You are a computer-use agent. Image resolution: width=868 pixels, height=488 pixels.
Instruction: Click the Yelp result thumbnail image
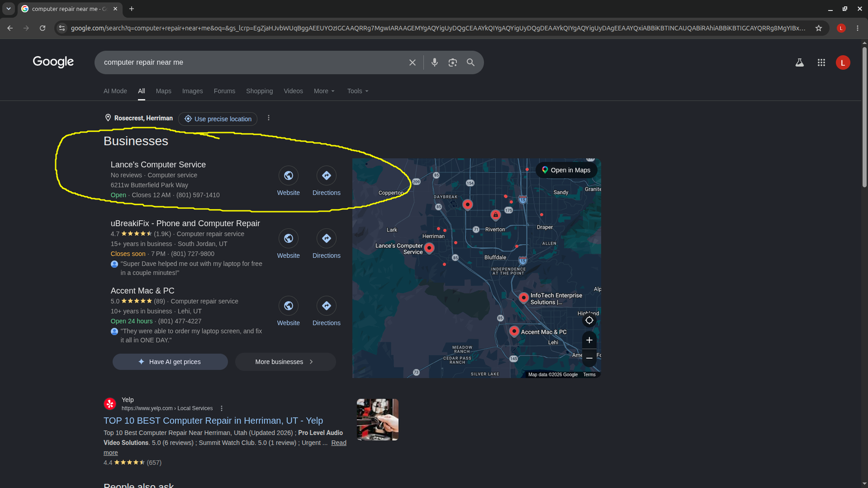click(x=378, y=420)
